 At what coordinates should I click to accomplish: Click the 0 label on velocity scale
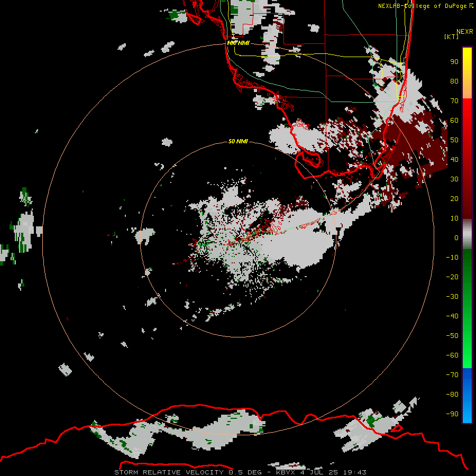coord(456,238)
